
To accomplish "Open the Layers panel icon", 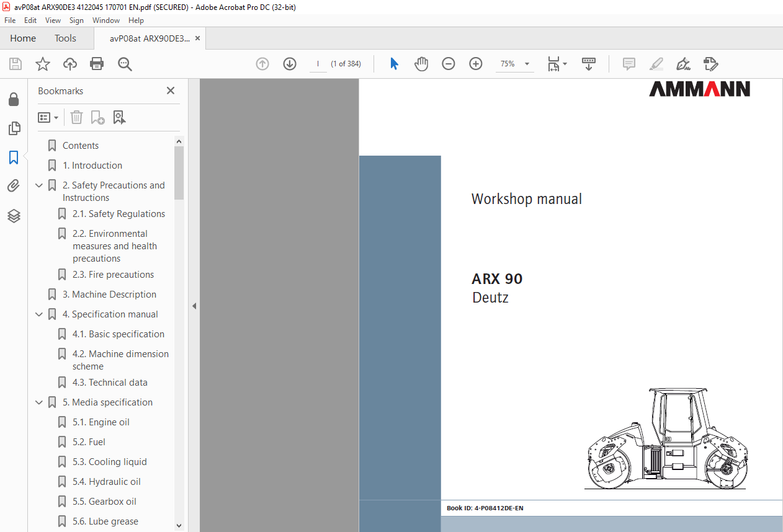I will pos(14,215).
